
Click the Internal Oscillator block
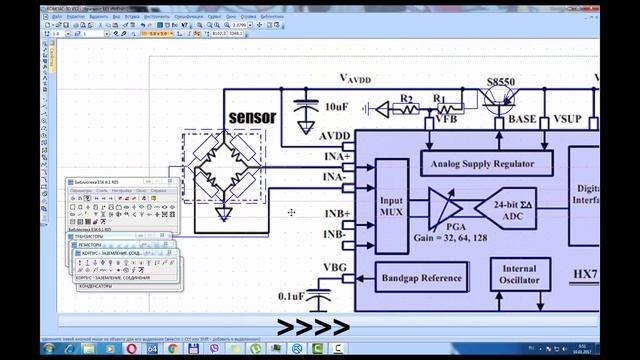[x=520, y=274]
